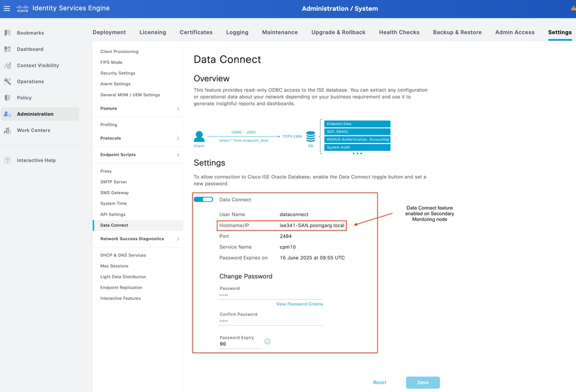
Task: Click the Password Expiry info icon
Action: point(268,341)
